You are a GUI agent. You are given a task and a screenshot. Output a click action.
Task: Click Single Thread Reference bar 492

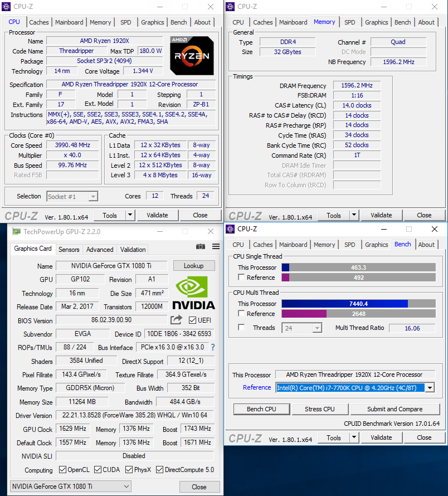(358, 278)
